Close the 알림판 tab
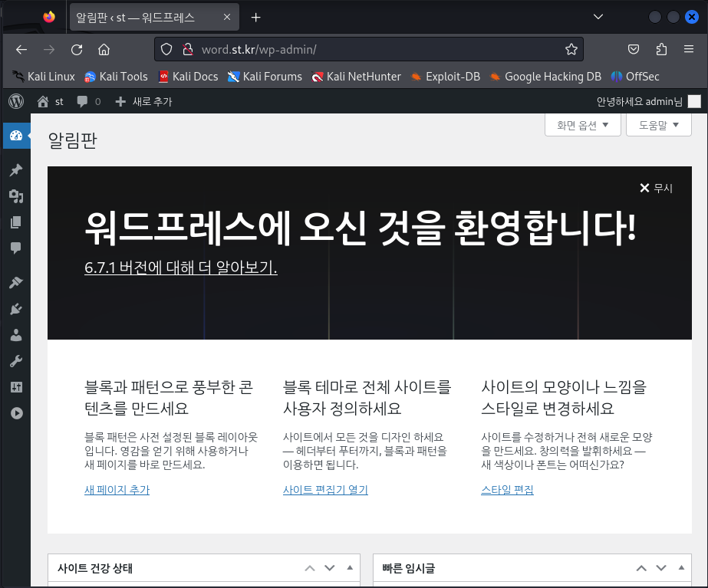The height and width of the screenshot is (588, 708). coord(227,17)
